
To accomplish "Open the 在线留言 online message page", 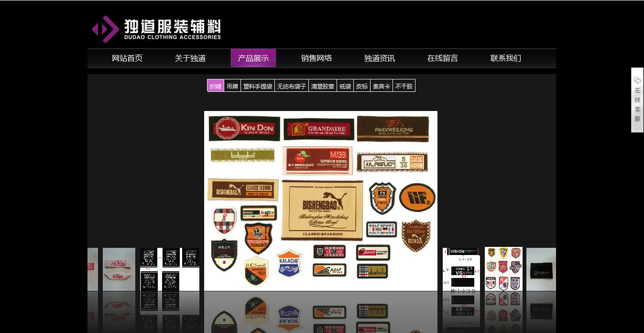I will point(443,58).
